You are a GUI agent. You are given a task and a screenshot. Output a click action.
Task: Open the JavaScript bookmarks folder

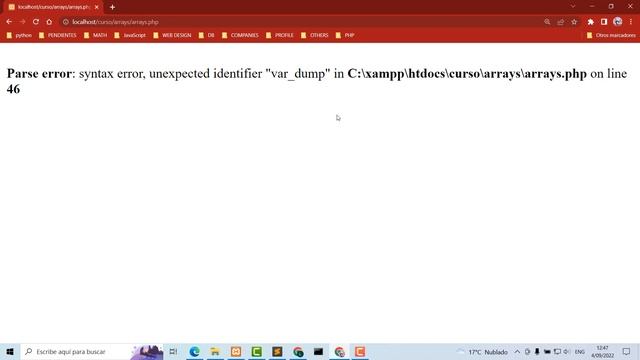pyautogui.click(x=130, y=36)
